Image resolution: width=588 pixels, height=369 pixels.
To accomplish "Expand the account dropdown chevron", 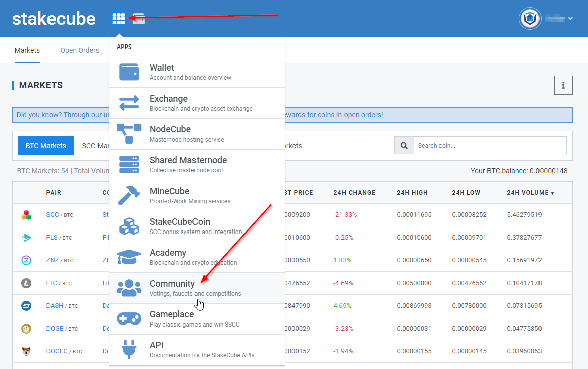I will click(x=570, y=18).
